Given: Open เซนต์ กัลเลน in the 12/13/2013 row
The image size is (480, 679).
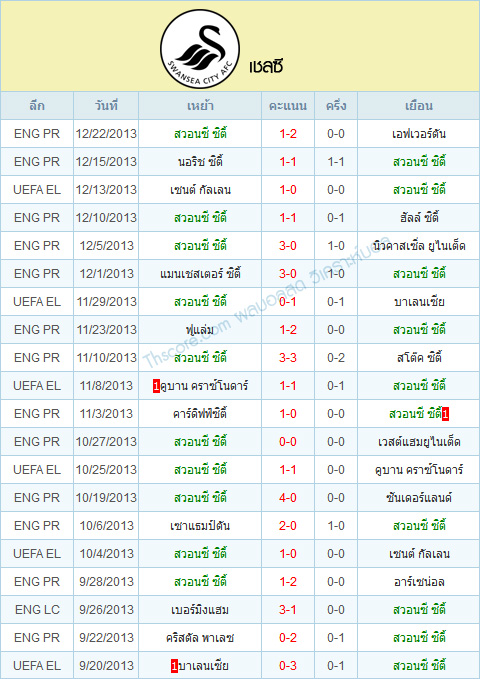Looking at the screenshot, I should coord(200,190).
